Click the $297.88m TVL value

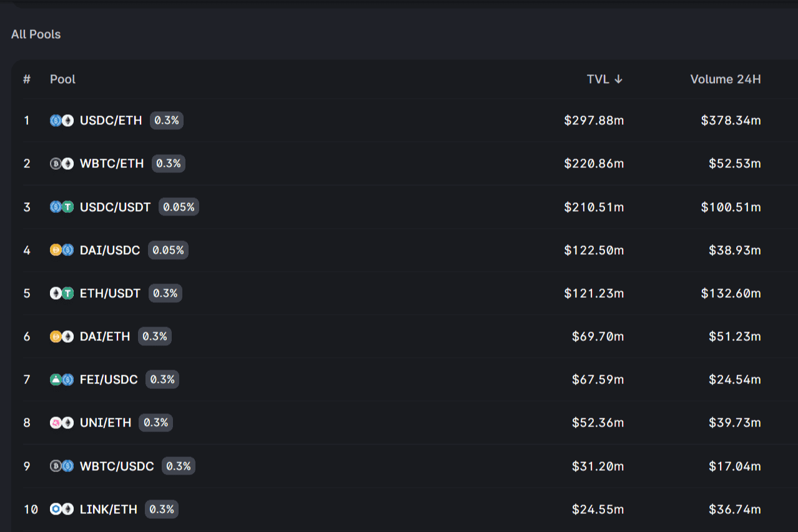[593, 121]
